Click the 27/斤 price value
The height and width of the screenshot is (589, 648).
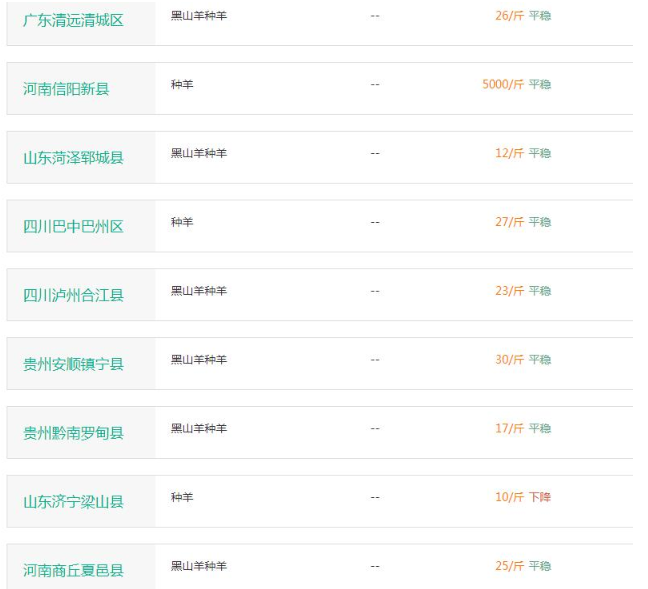pyautogui.click(x=509, y=222)
